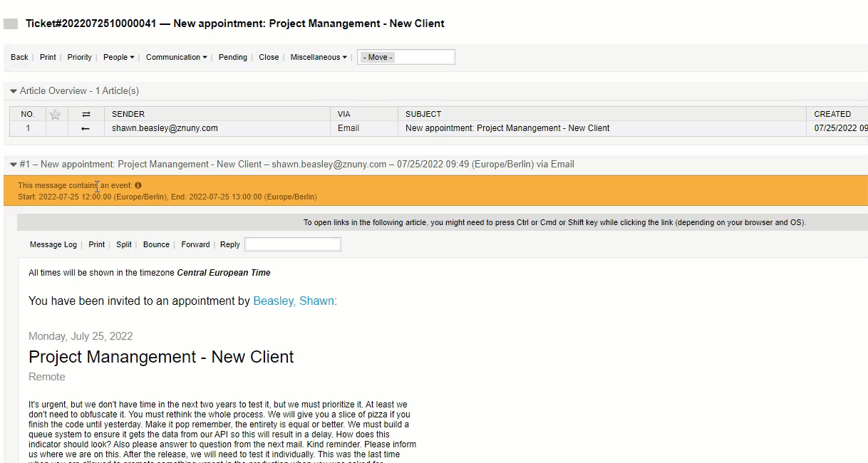Collapse article #1 New appointment details
Viewport: 868px width, 463px height.
pyautogui.click(x=14, y=165)
